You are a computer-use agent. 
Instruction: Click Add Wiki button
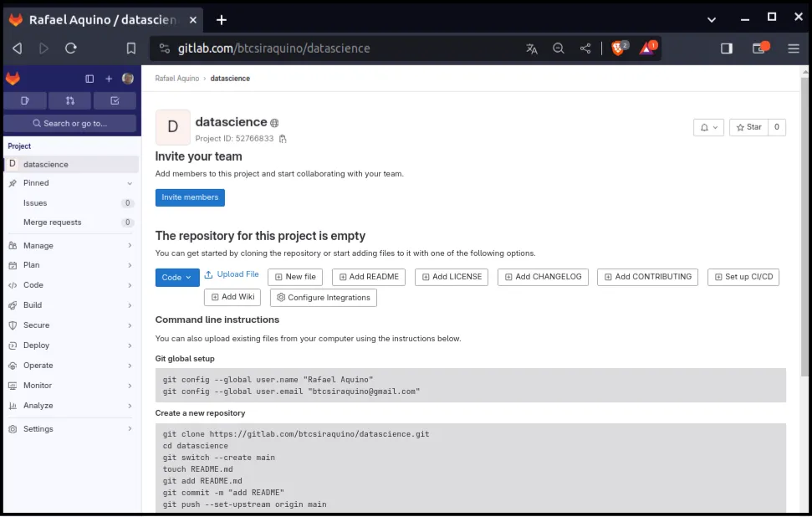(x=232, y=297)
